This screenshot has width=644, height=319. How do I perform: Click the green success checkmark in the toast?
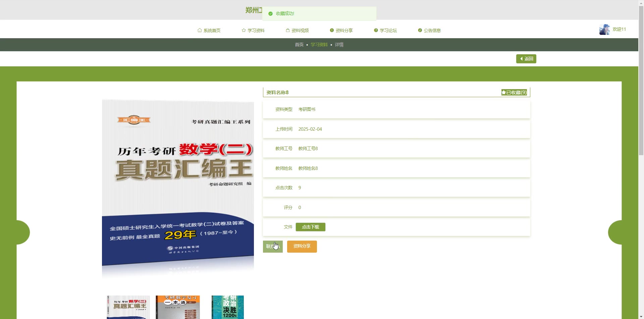click(x=270, y=14)
